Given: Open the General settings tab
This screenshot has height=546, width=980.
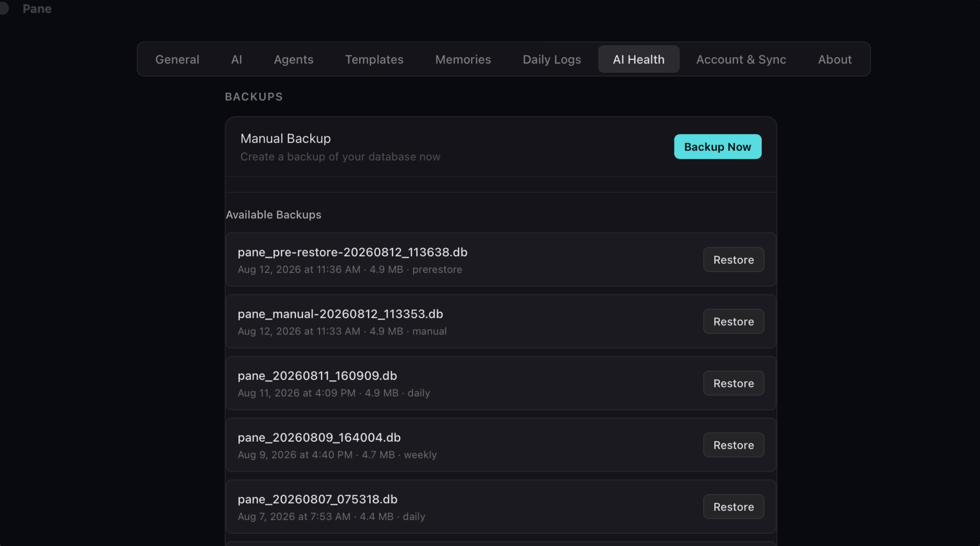Looking at the screenshot, I should tap(177, 59).
